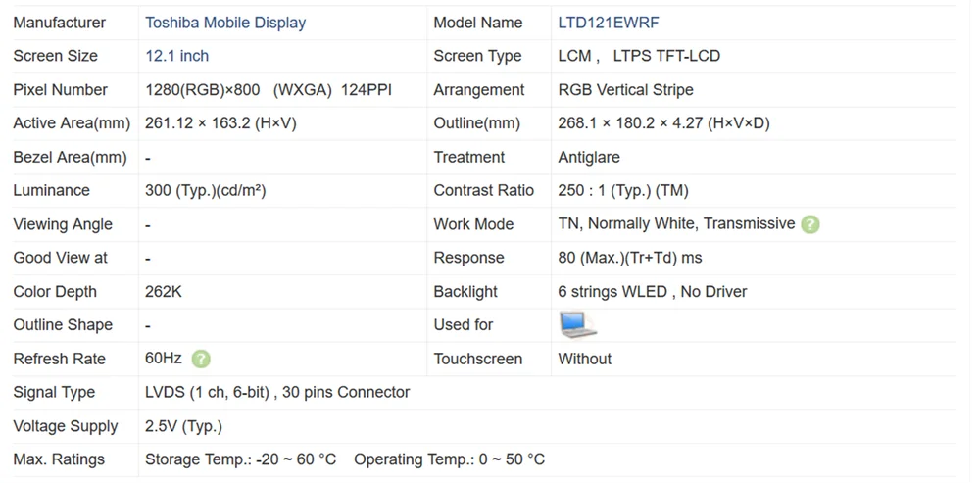Click the Active Area value 261.12 × 163.2
The height and width of the screenshot is (483, 980).
[x=220, y=123]
